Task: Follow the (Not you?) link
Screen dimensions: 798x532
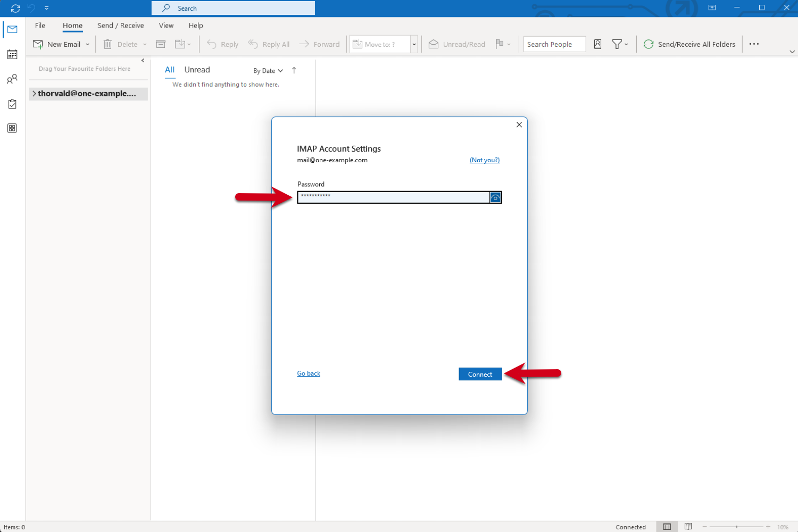Action: click(484, 160)
